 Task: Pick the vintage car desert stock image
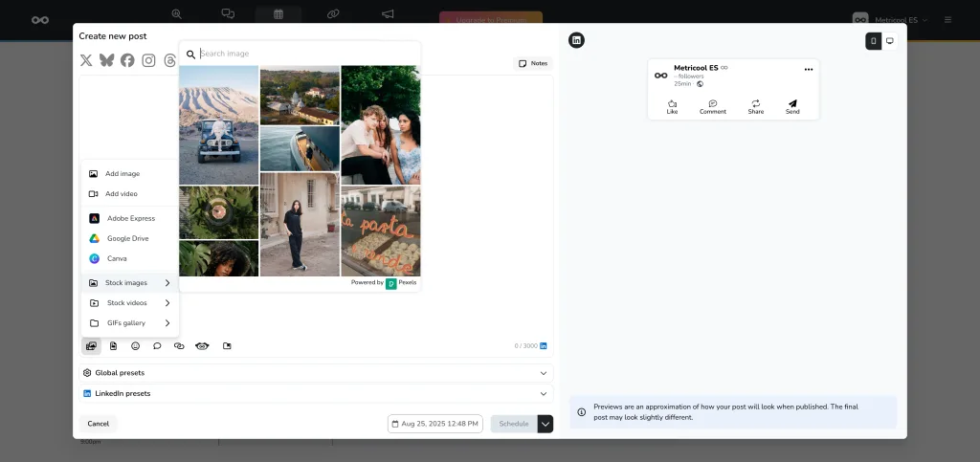(218, 124)
